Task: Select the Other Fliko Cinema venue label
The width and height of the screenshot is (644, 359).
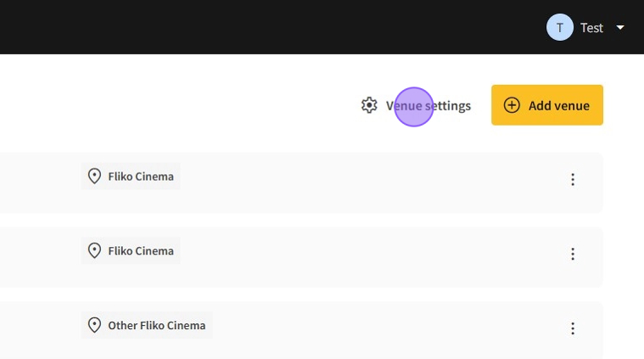Action: (156, 325)
